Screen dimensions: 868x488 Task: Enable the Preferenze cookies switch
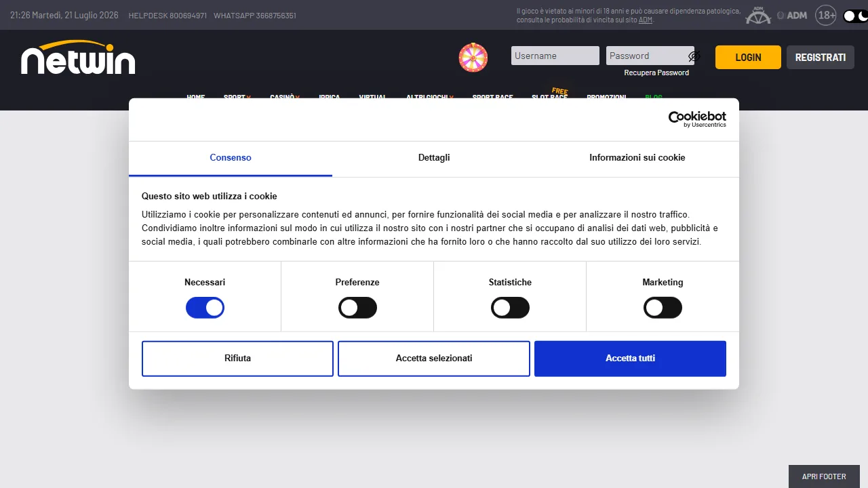pos(357,308)
